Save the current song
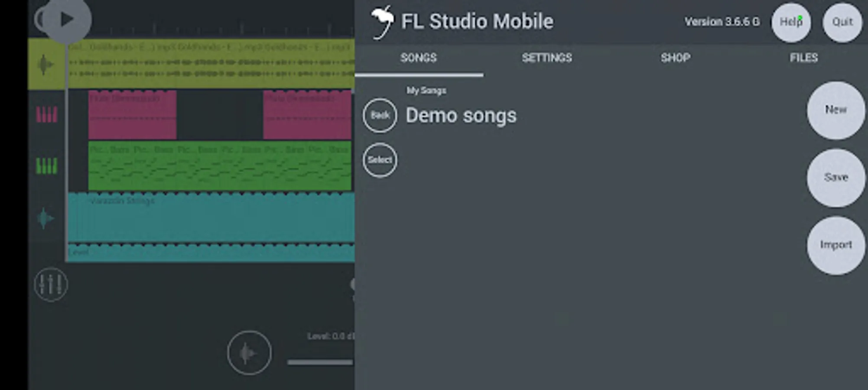This screenshot has width=868, height=390. (x=836, y=178)
